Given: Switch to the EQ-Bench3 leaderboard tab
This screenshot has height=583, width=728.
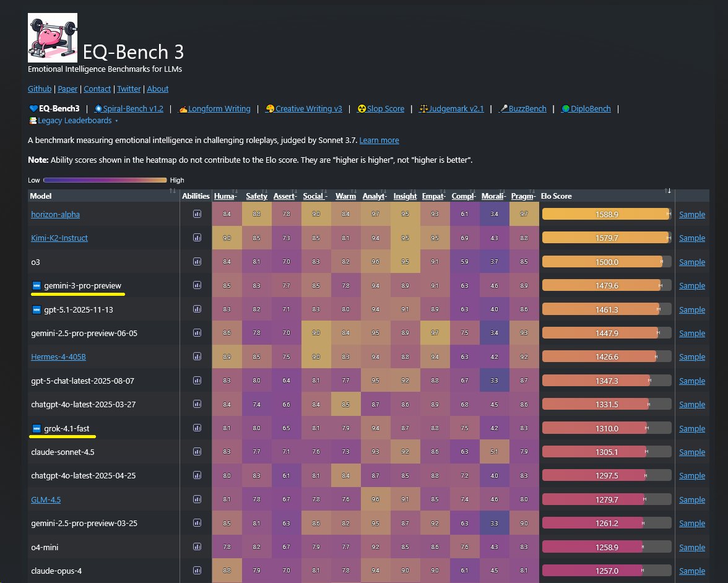Looking at the screenshot, I should (x=54, y=109).
